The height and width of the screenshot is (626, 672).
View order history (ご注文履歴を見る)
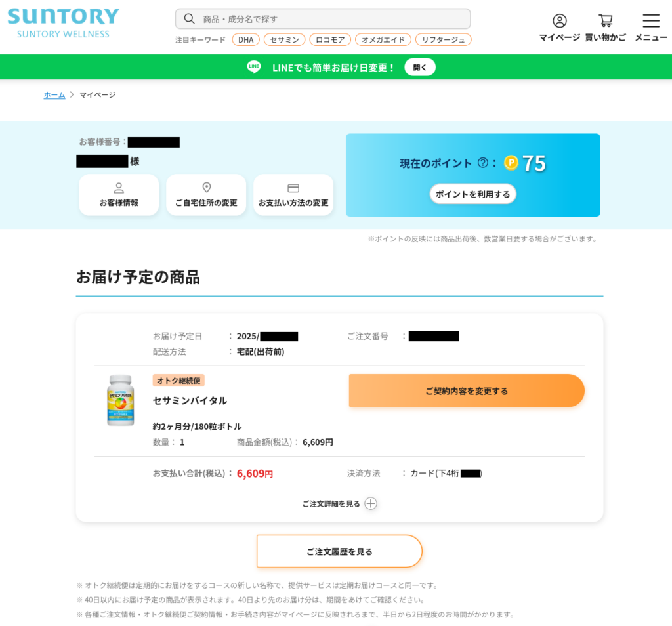pyautogui.click(x=339, y=551)
